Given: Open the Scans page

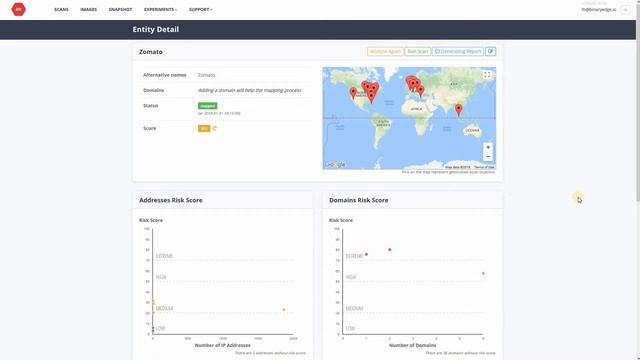Looking at the screenshot, I should [61, 9].
